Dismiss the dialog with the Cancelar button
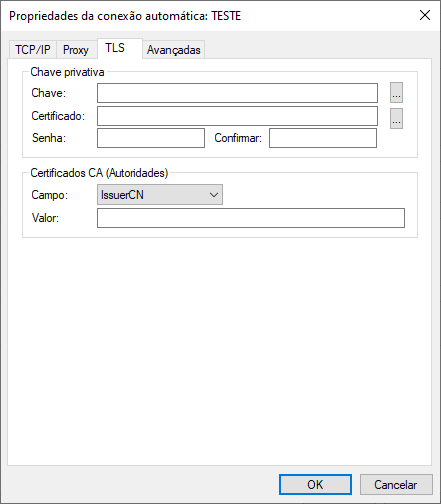 pos(396,484)
